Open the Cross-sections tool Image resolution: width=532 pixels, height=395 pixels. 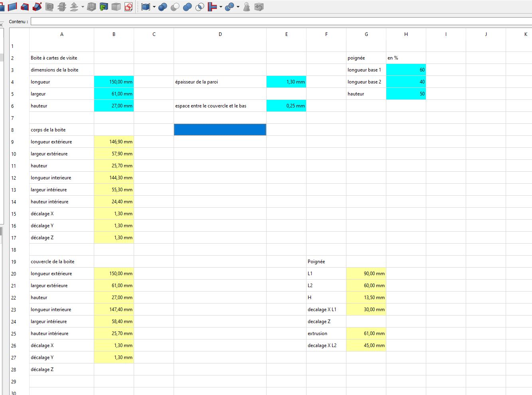(61, 7)
